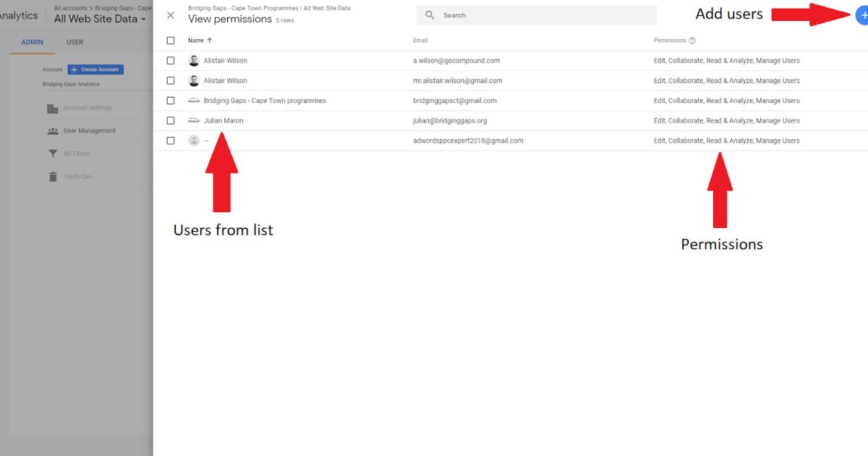This screenshot has width=868, height=456.
Task: Check the select-all users checkbox
Action: (x=171, y=40)
